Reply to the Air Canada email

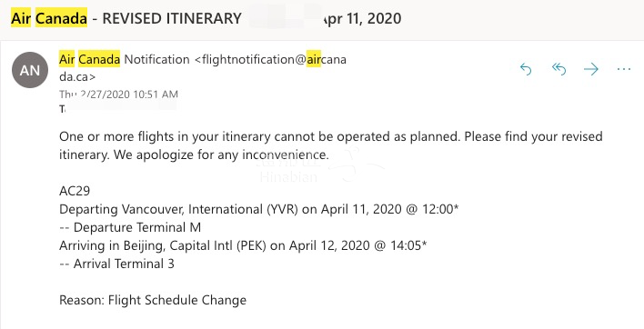tap(526, 69)
